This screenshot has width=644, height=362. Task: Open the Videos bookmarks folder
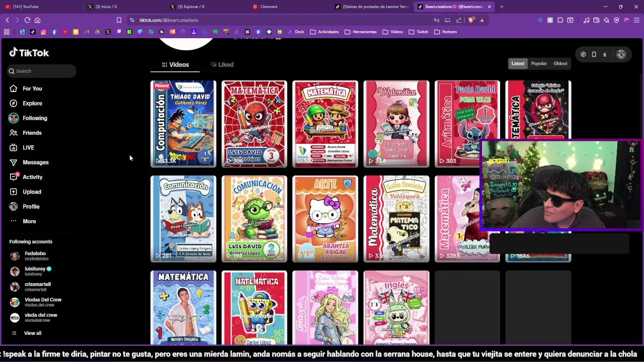pos(392,32)
